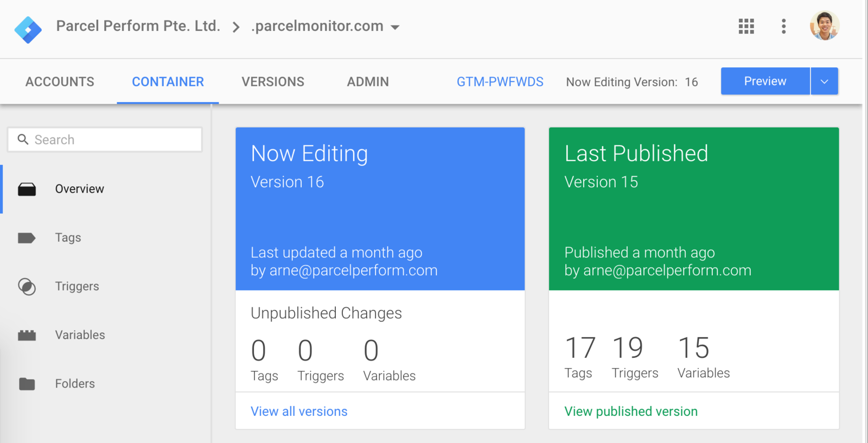The image size is (868, 443).
Task: Click the 0 Triggers unpublished changes count
Action: click(321, 360)
